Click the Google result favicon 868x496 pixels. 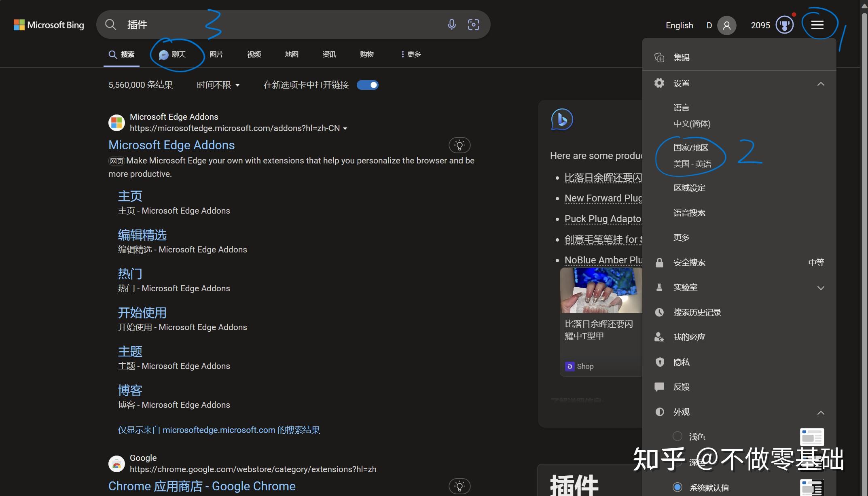(x=116, y=464)
